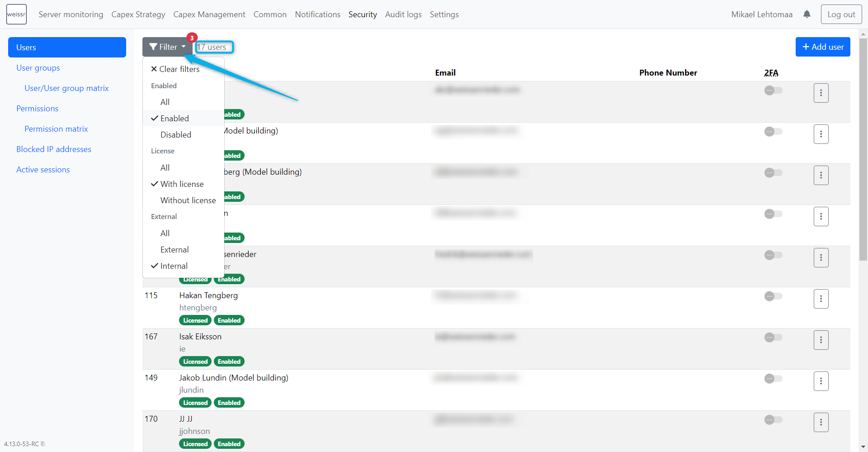The width and height of the screenshot is (868, 452).
Task: Select checked With license option
Action: tap(184, 184)
